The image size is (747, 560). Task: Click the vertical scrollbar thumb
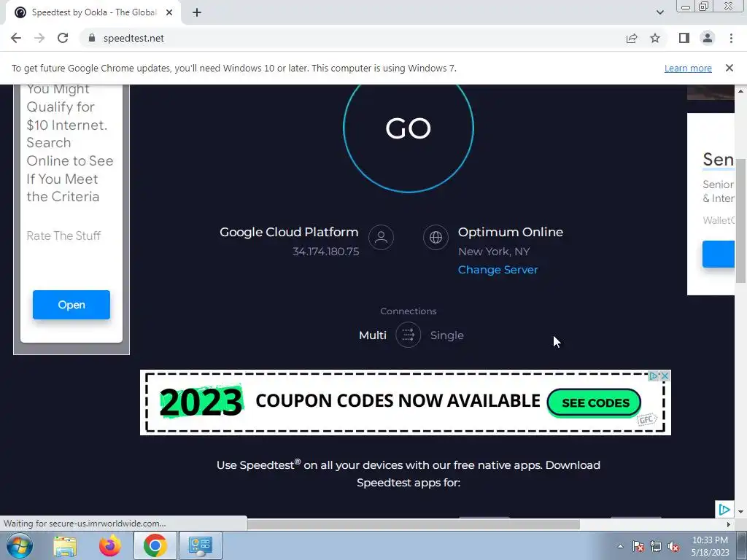[x=740, y=221]
